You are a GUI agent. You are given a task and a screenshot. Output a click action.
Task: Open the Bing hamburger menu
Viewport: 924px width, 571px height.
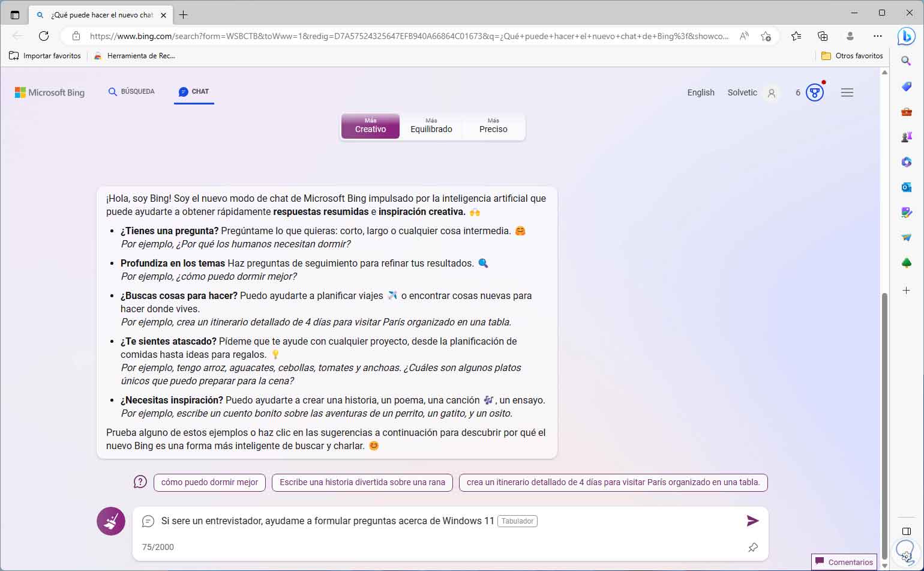847,92
